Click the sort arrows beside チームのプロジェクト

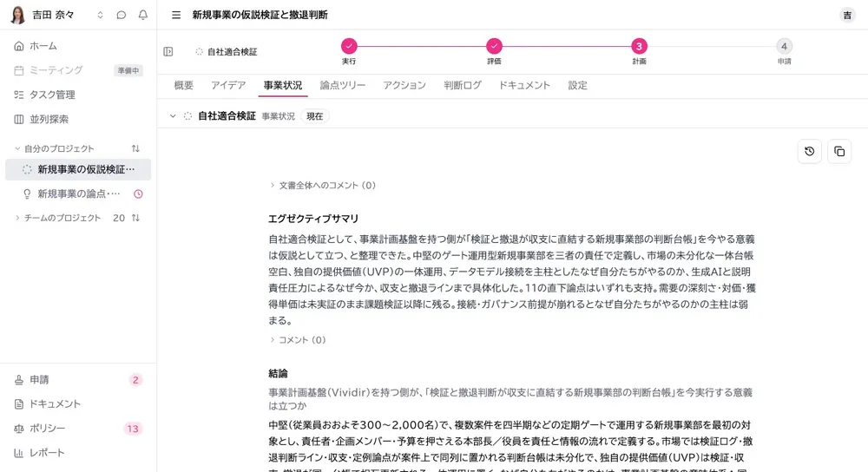coord(135,218)
